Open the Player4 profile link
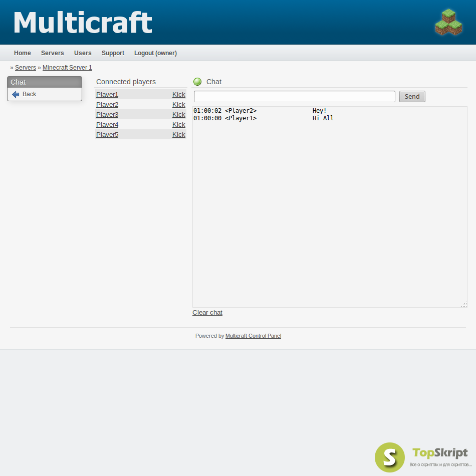 (107, 124)
